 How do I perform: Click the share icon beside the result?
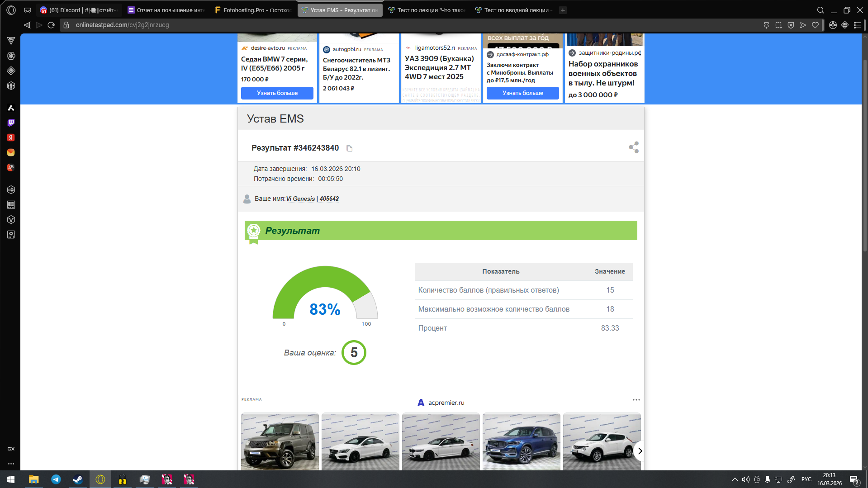pyautogui.click(x=633, y=147)
